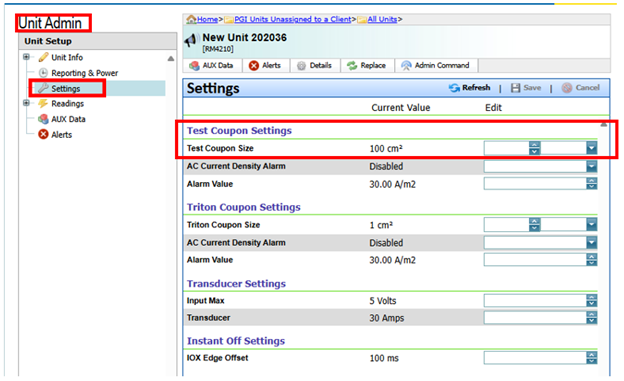
Task: Click the Triton Coupon Settings heading
Action: point(244,207)
